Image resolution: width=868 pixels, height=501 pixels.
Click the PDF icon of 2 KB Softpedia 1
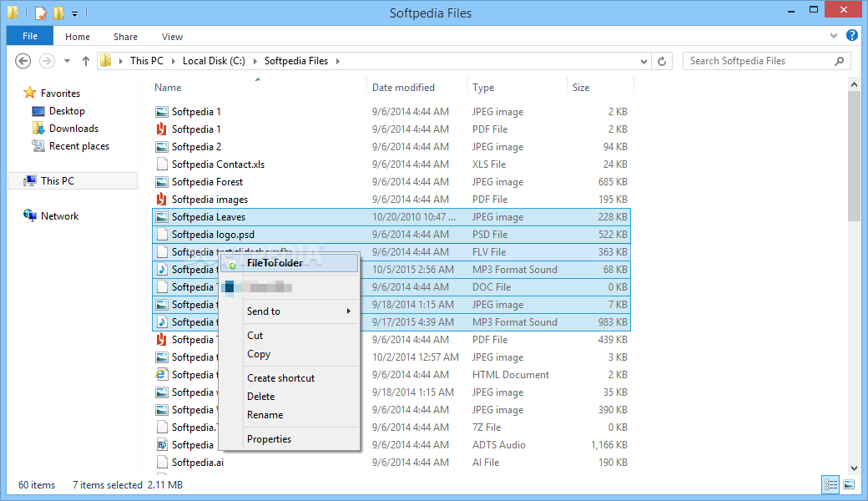click(x=162, y=129)
